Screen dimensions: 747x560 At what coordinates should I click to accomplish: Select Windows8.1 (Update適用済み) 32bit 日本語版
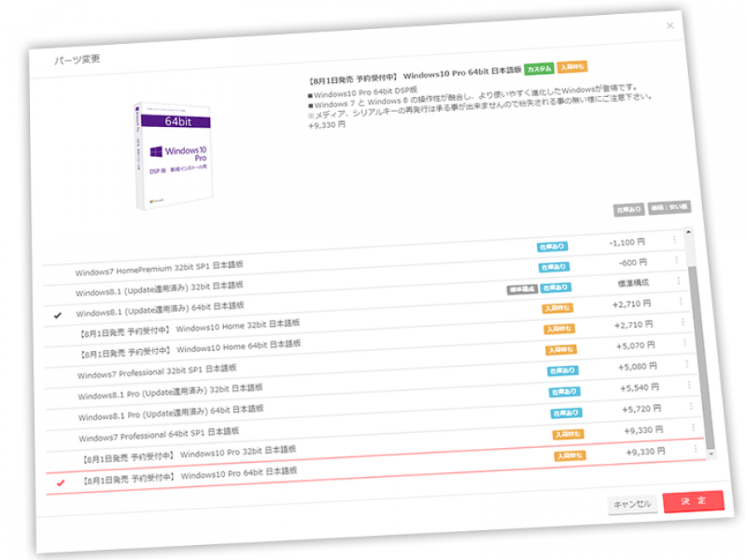coord(159,289)
